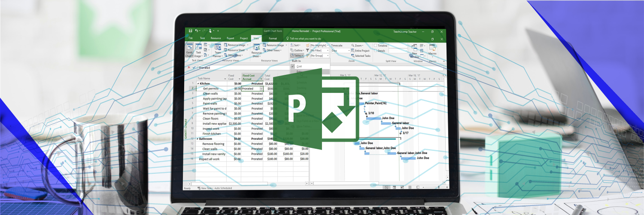This screenshot has width=644, height=215.
Task: Open the Gantt Chart view button
Action: click(x=189, y=50)
